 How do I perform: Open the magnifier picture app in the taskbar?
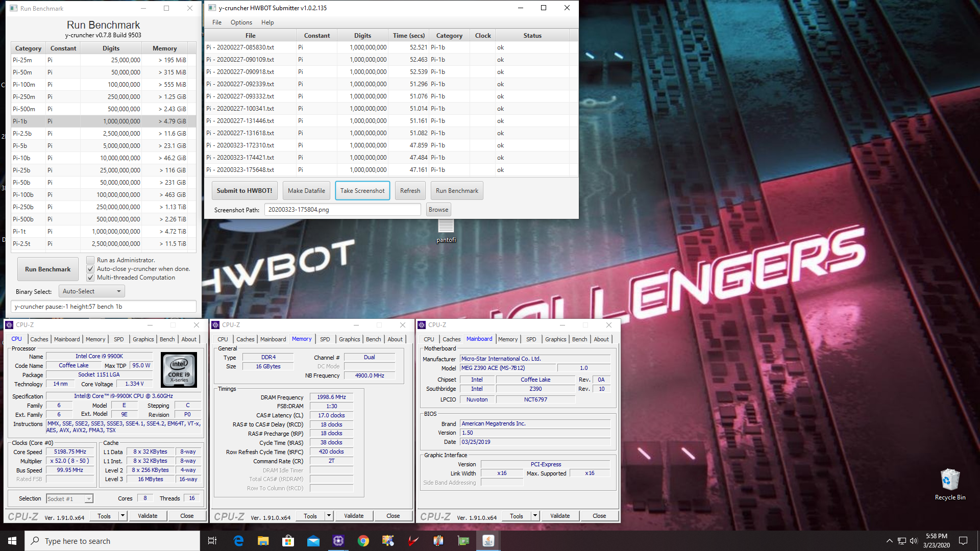pos(388,541)
